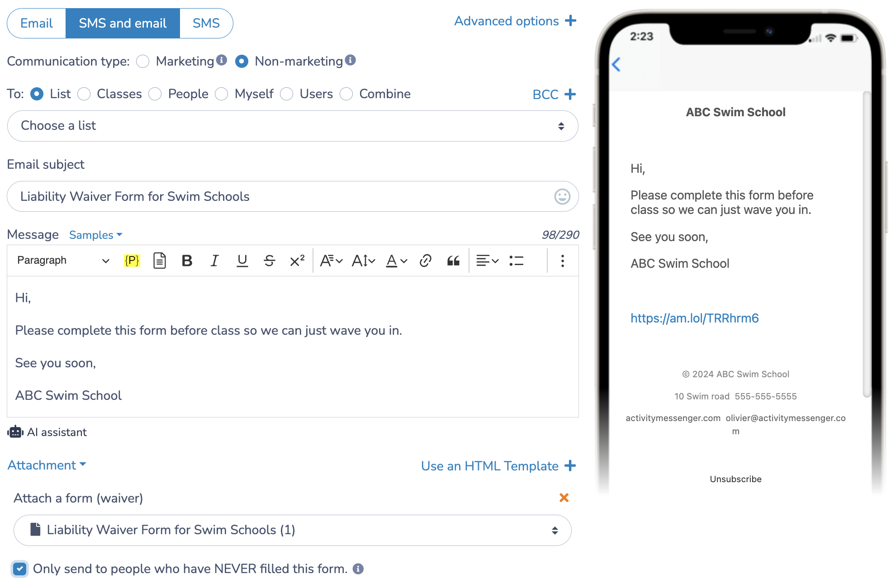The image size is (891, 588).
Task: Insert a block quote
Action: coord(453,261)
